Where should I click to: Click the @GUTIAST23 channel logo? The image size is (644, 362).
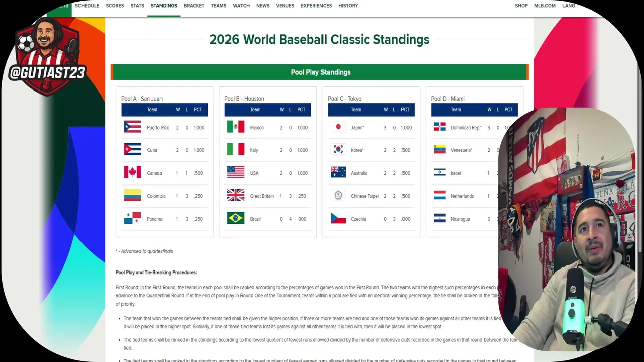(47, 56)
